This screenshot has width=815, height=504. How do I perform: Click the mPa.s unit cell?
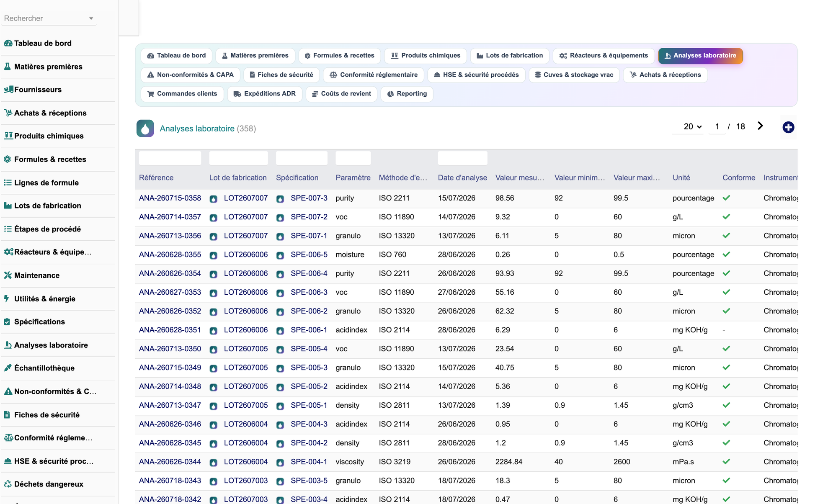point(683,462)
